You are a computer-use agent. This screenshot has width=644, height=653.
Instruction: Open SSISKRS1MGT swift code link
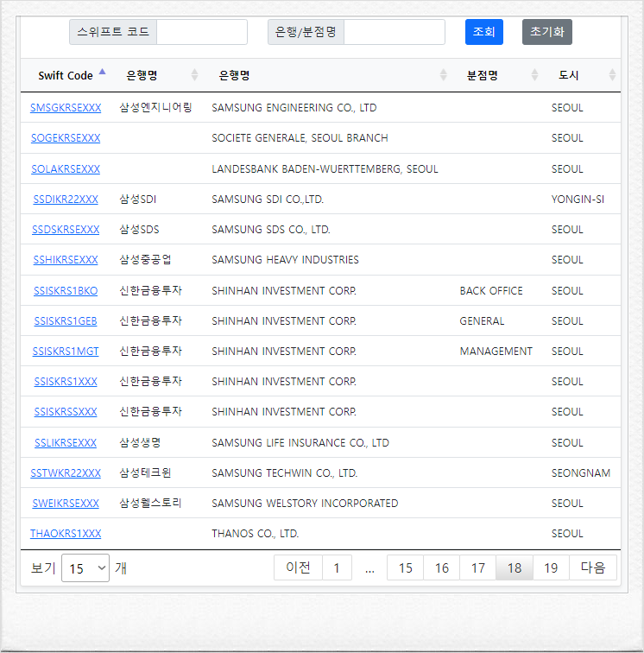pos(66,352)
